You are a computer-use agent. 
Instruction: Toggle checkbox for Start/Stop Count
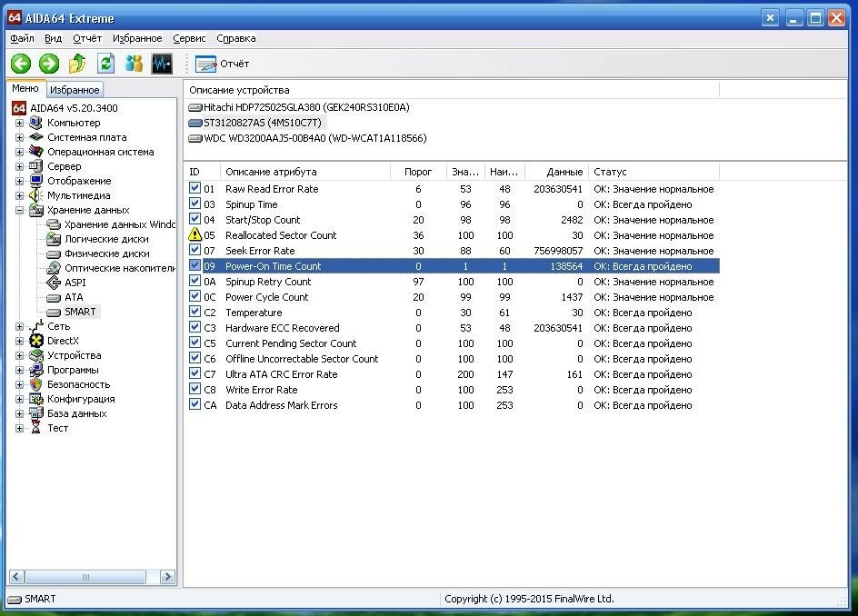(195, 219)
